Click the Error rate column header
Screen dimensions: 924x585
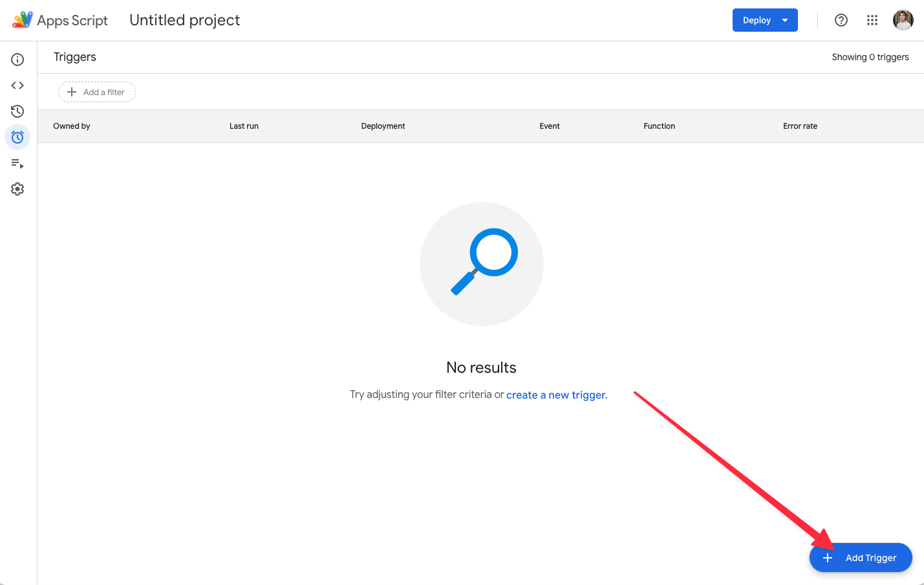pos(800,126)
